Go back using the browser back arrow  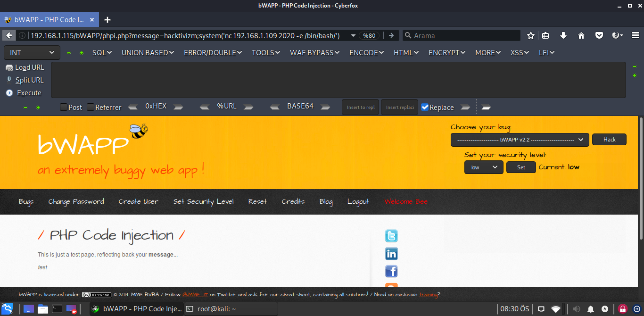pos(9,36)
